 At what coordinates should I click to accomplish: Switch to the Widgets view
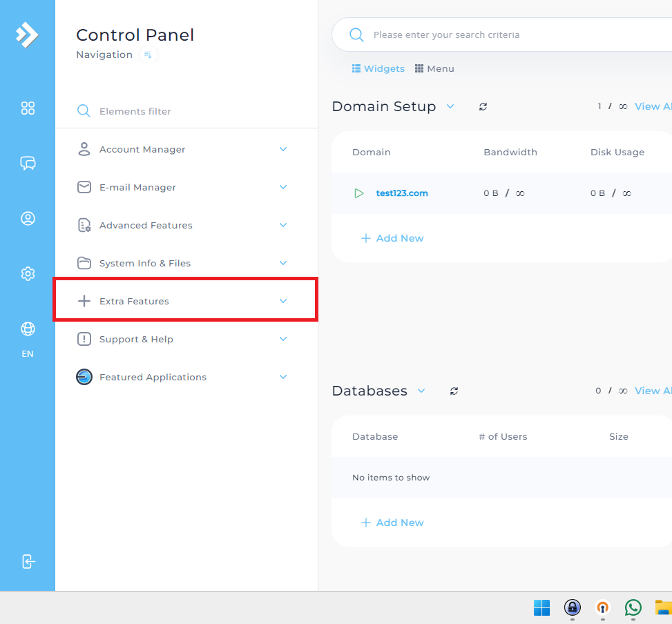click(x=378, y=68)
